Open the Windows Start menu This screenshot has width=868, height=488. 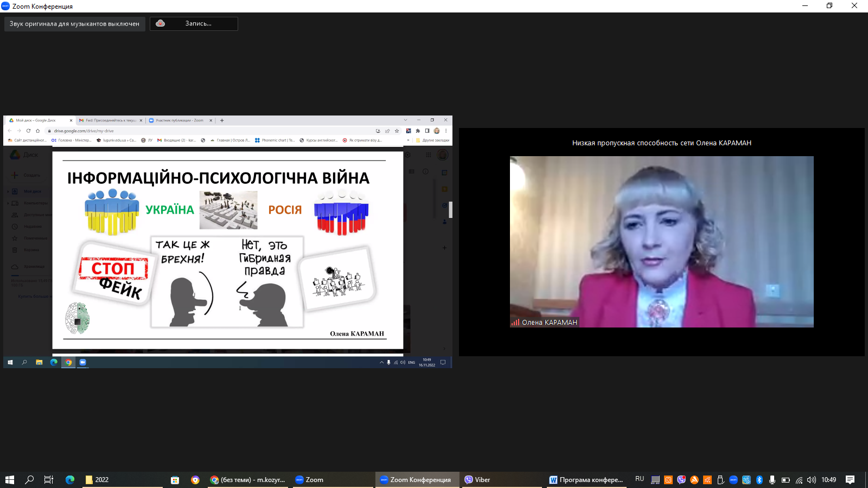(x=9, y=480)
